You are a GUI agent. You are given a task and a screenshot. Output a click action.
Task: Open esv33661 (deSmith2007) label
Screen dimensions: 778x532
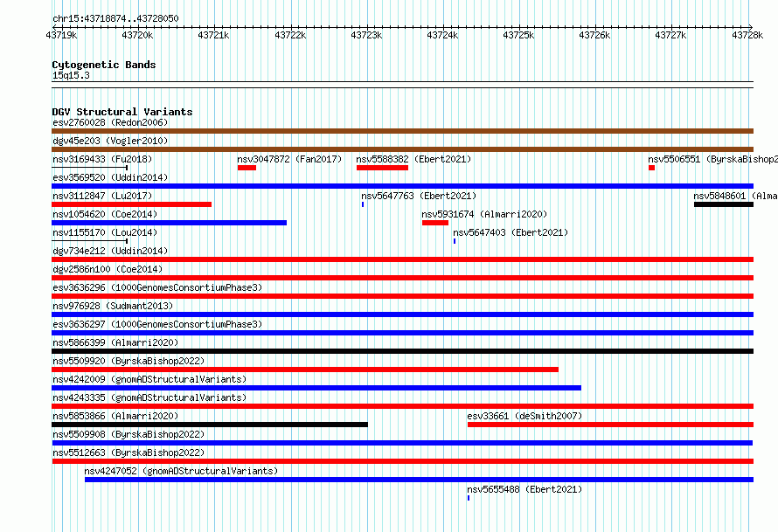(524, 416)
